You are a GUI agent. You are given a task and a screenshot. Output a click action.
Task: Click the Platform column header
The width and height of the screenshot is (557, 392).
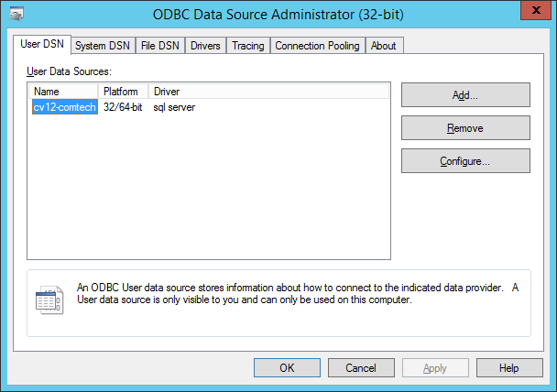click(x=123, y=92)
